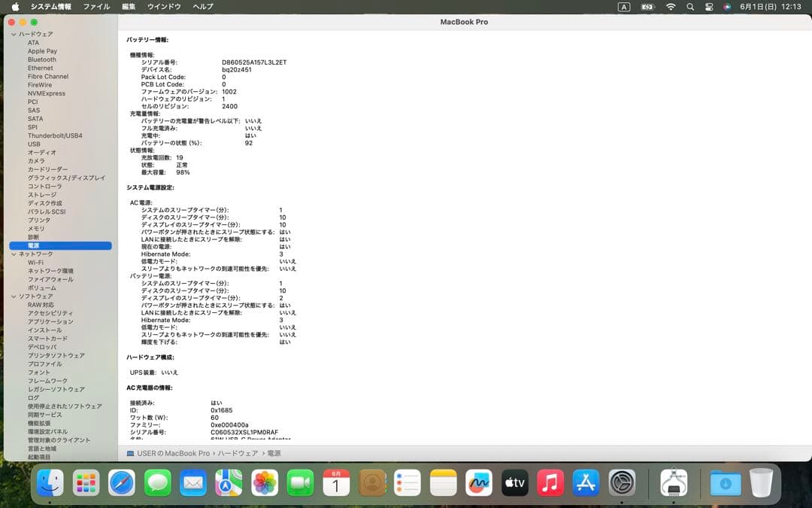Collapse the ソフトウェア section

pyautogui.click(x=13, y=297)
